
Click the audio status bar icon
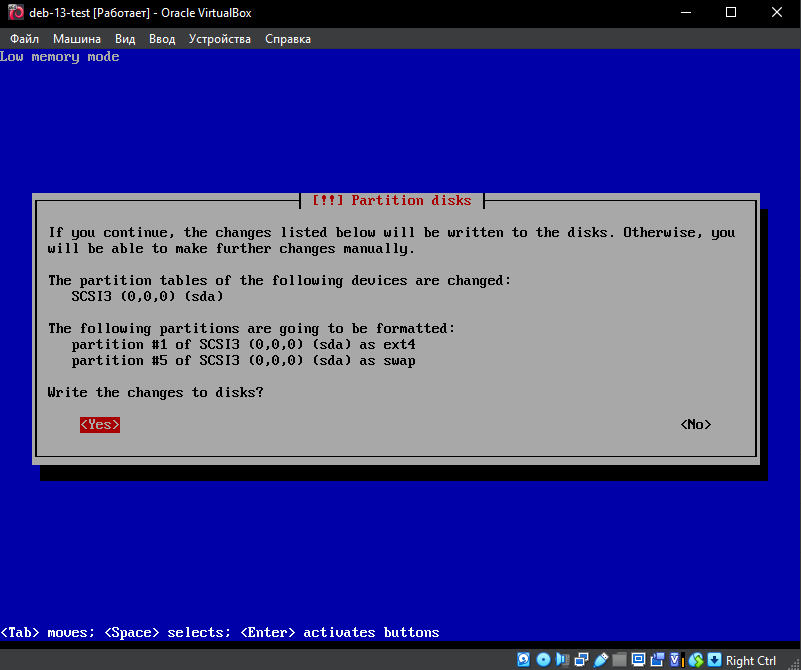(x=560, y=660)
